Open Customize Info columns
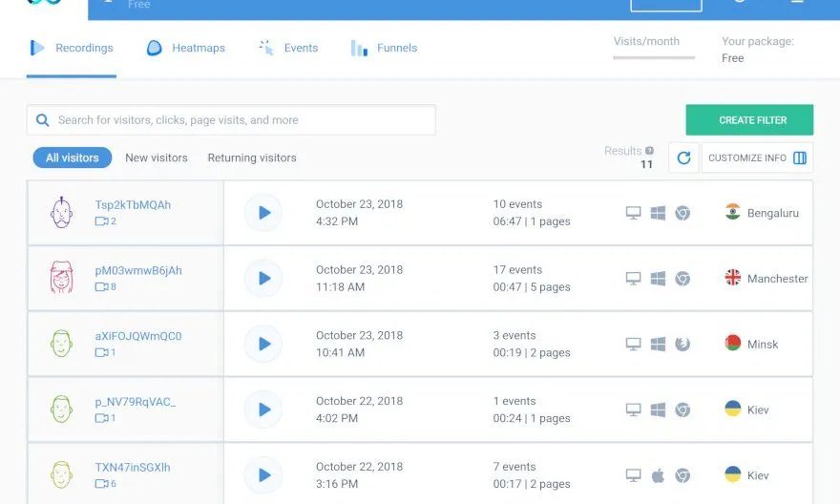840x504 pixels. [x=757, y=158]
